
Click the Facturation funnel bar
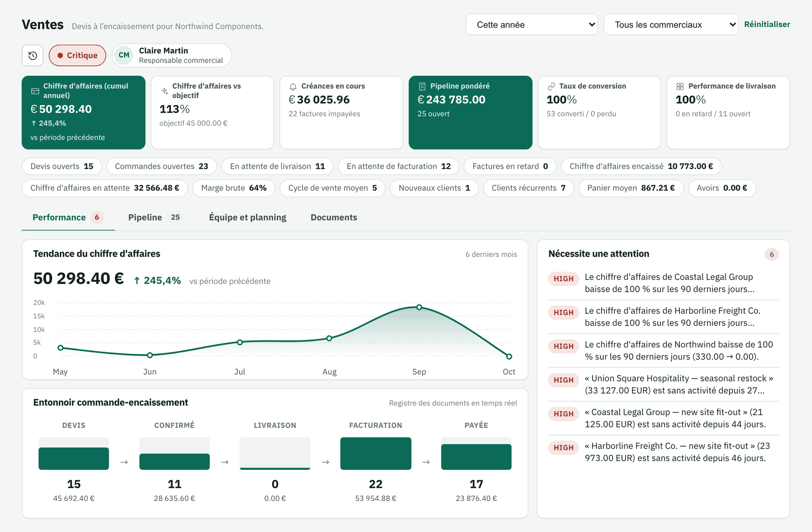tap(376, 454)
